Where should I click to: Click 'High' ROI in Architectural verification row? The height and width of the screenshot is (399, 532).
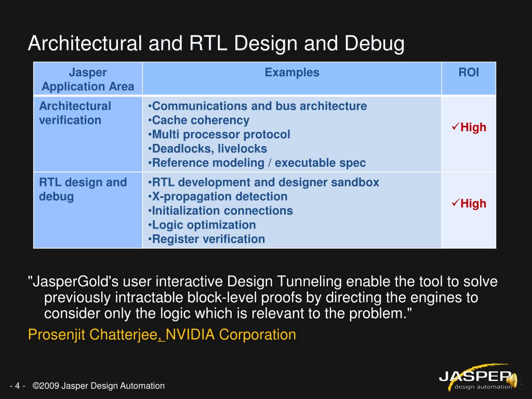click(469, 127)
